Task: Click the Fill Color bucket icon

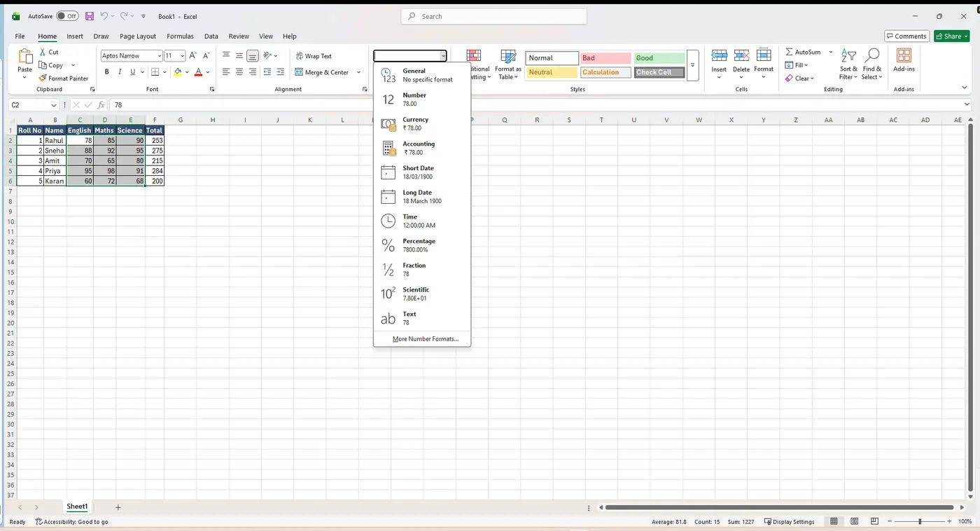Action: coord(178,72)
